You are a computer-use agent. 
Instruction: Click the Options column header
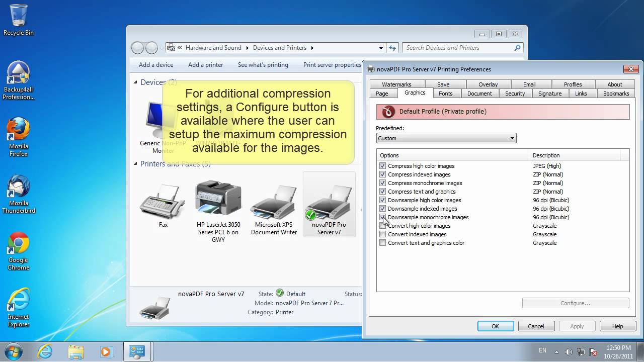[x=453, y=155]
